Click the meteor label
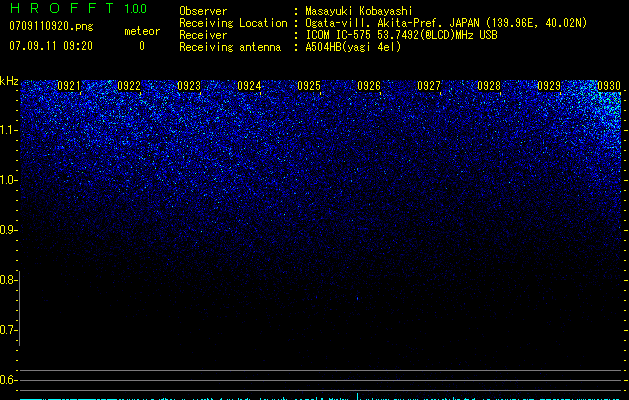The height and width of the screenshot is (400, 629). pos(142,31)
